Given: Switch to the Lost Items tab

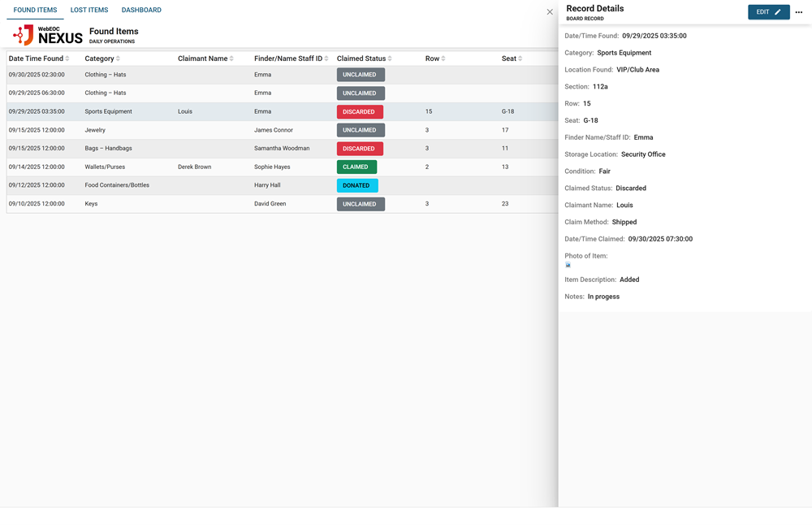Looking at the screenshot, I should click(x=89, y=11).
